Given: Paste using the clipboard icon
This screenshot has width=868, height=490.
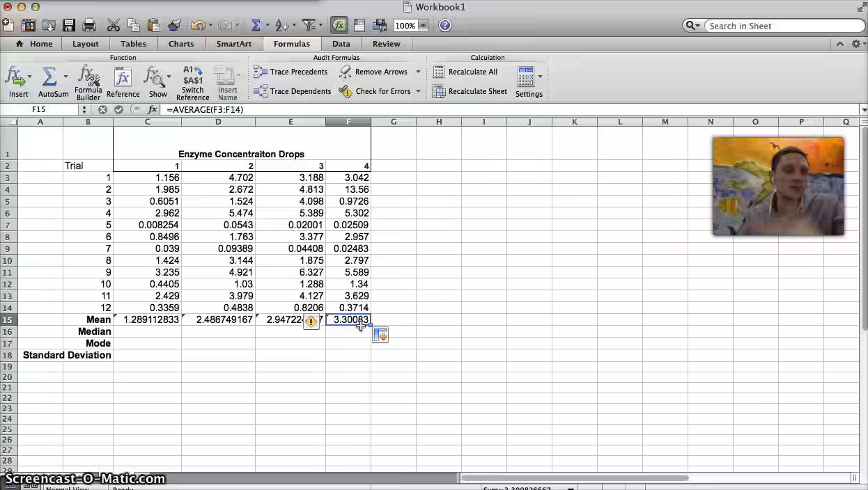Looking at the screenshot, I should tap(154, 26).
